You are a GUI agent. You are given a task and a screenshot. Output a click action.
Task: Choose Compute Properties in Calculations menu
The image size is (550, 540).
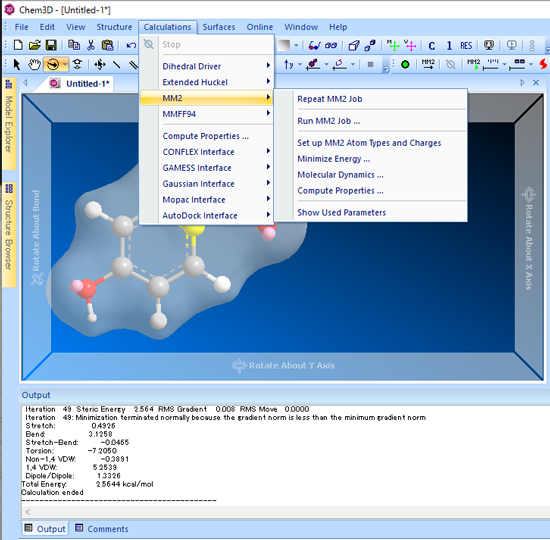click(x=206, y=136)
